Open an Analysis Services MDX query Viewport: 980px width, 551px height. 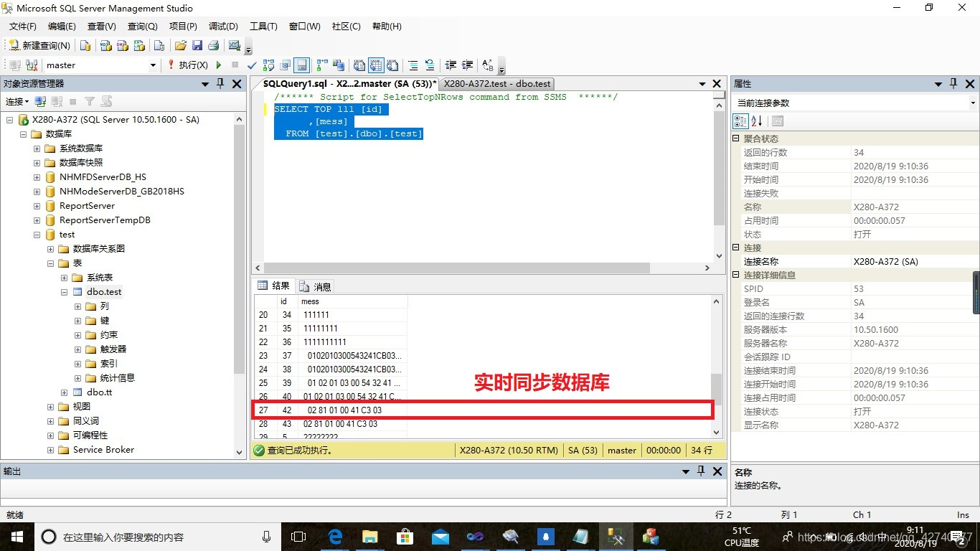coord(105,45)
